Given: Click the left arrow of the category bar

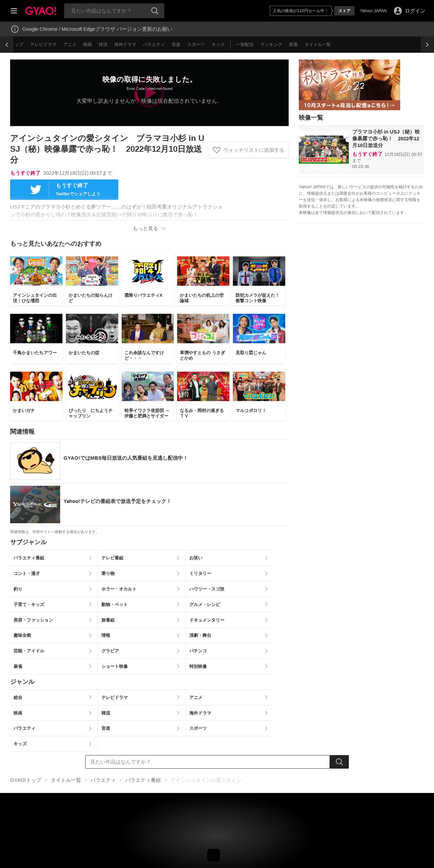Looking at the screenshot, I should tap(7, 45).
